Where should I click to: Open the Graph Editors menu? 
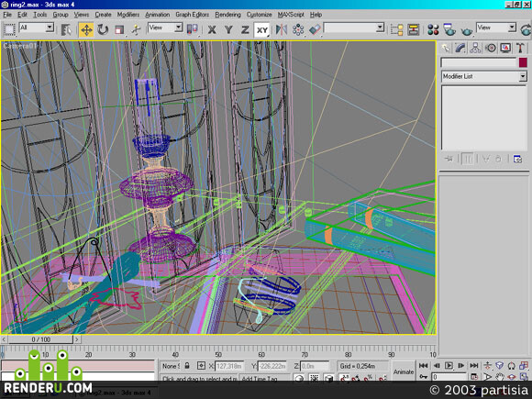pyautogui.click(x=193, y=15)
